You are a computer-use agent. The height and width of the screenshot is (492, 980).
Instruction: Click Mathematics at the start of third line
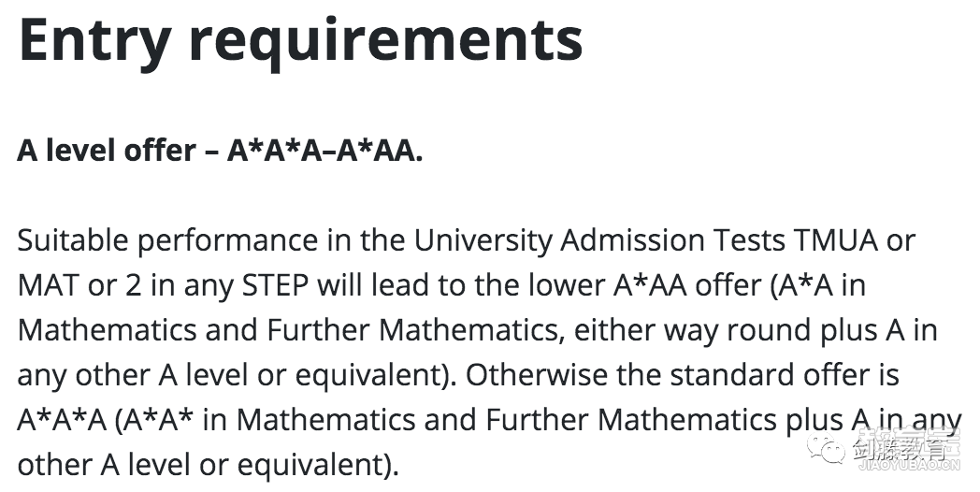pos(107,331)
